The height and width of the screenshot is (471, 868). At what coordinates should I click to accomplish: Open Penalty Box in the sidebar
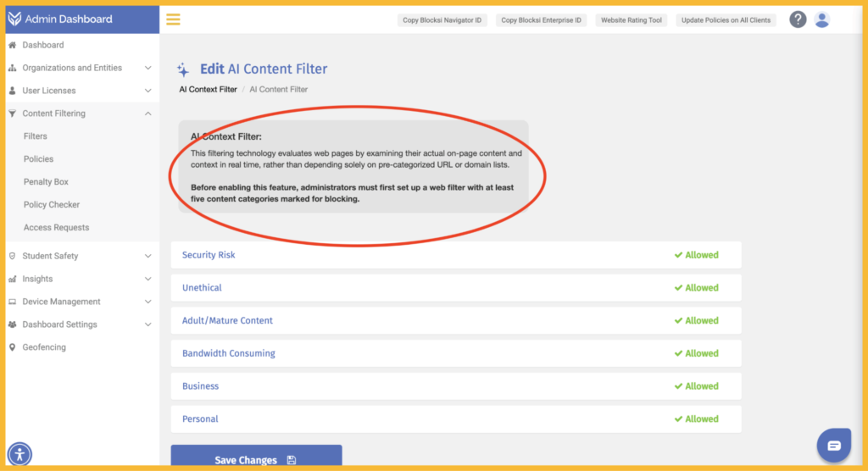[46, 181]
